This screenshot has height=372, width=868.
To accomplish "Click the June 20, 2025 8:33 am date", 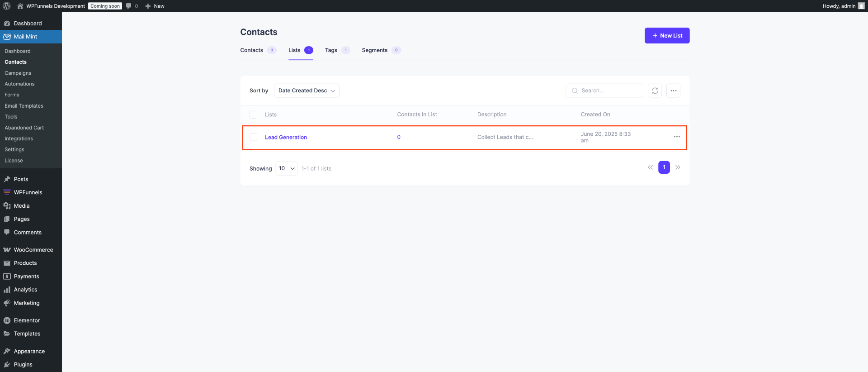I will click(x=606, y=137).
